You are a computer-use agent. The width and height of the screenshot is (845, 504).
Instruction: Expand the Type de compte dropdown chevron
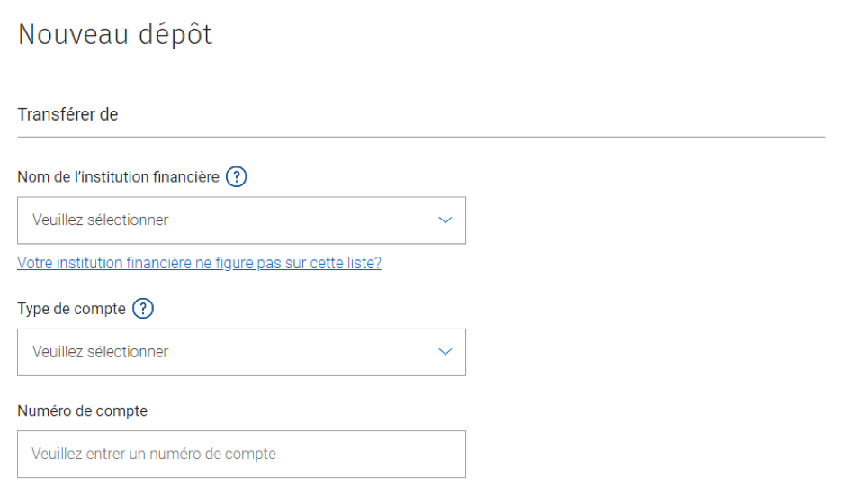point(445,352)
